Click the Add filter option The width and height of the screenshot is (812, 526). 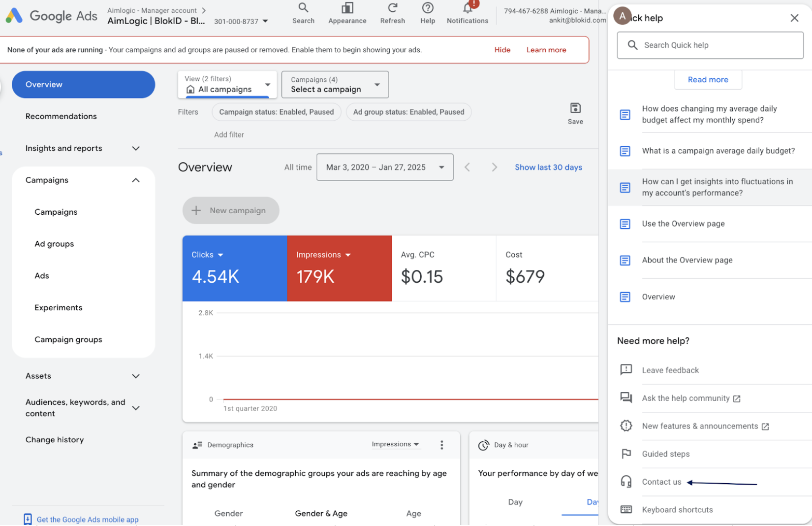coord(229,134)
